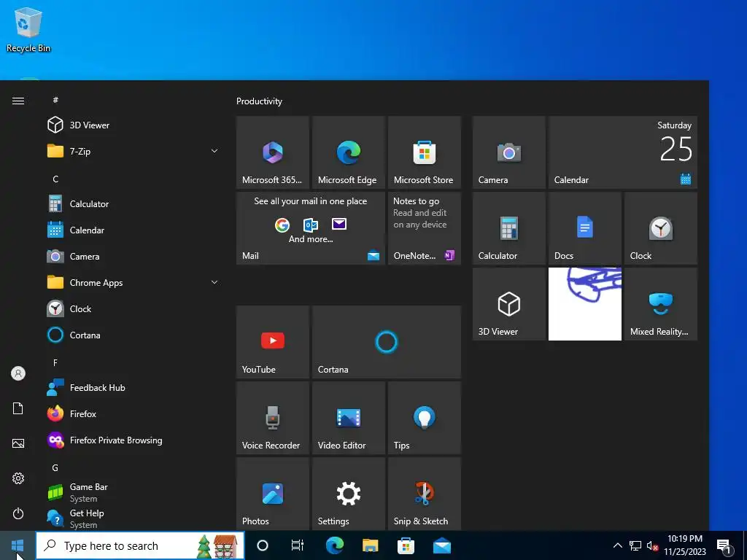Open Cortana circle on the taskbar
The image size is (747, 560).
point(263,545)
